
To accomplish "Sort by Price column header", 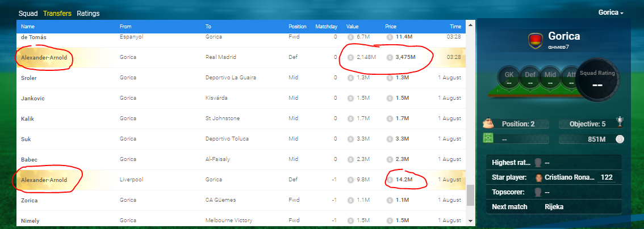I will coord(391,27).
